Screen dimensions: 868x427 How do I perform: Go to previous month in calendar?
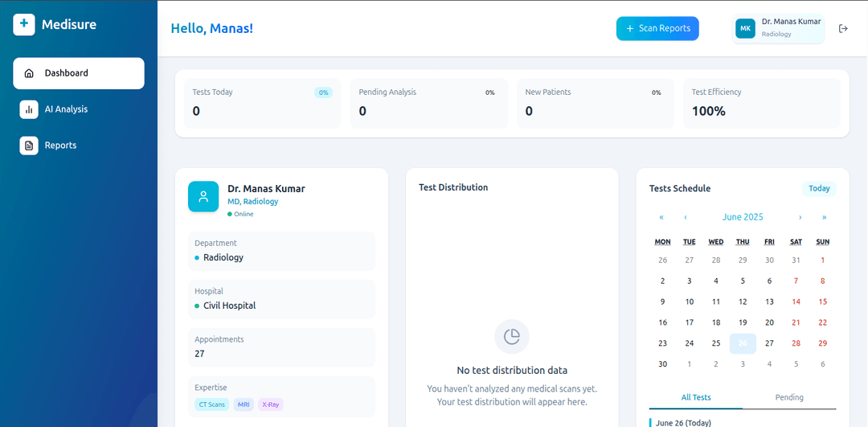point(686,217)
